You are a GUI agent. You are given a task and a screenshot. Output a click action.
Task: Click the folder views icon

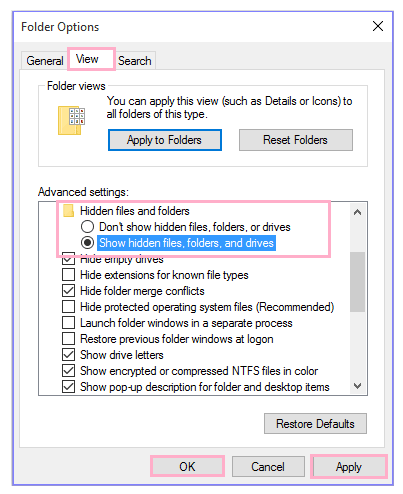(72, 120)
